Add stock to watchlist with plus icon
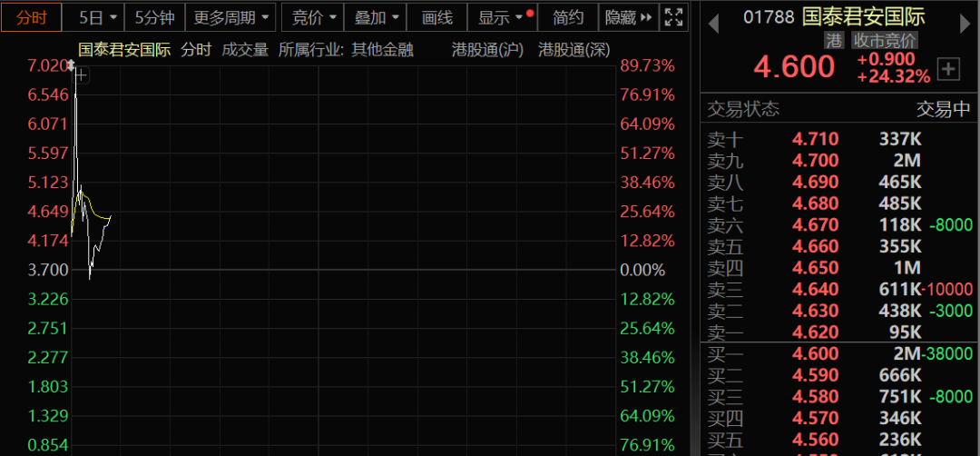This screenshot has height=456, width=980. pos(949,69)
